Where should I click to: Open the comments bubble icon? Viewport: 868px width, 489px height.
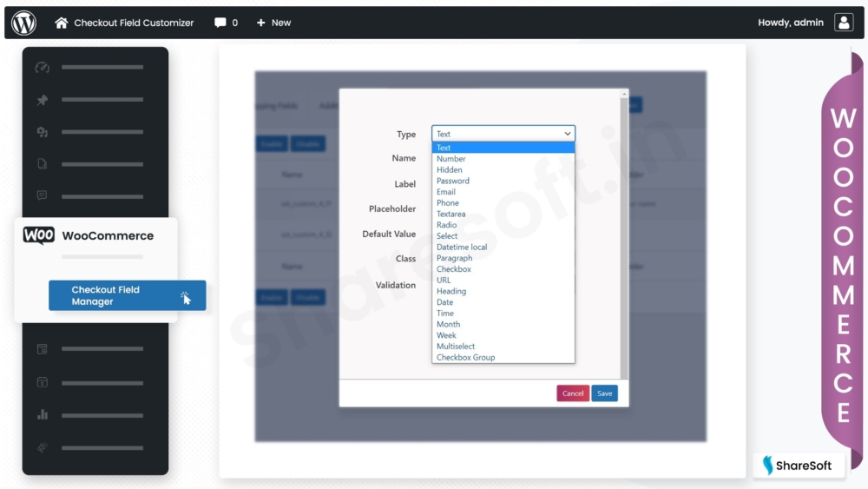(x=220, y=23)
